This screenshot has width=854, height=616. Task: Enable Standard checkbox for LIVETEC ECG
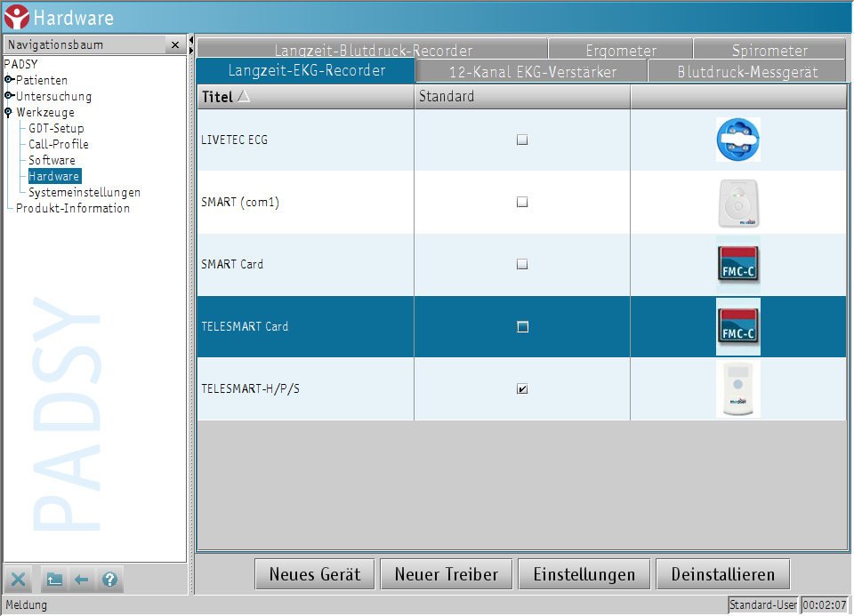point(522,140)
